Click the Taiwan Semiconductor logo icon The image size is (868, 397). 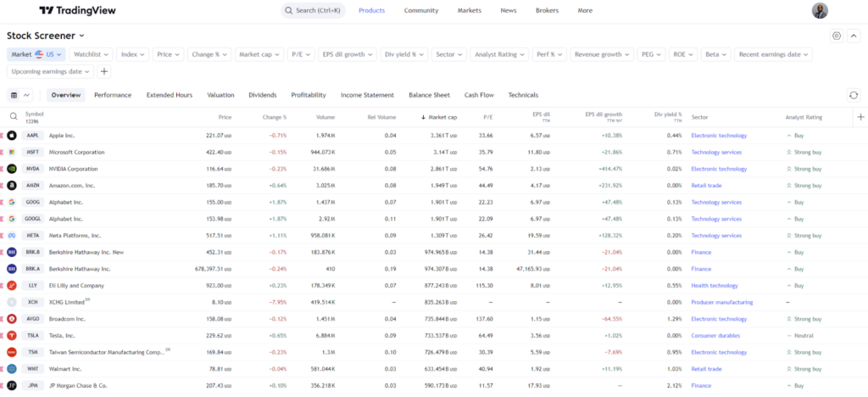click(12, 352)
